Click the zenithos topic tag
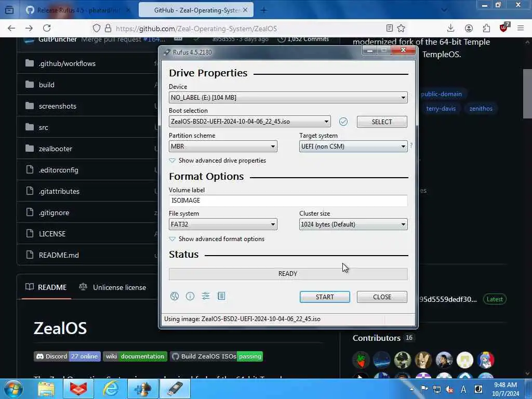The width and height of the screenshot is (532, 399). [x=481, y=109]
